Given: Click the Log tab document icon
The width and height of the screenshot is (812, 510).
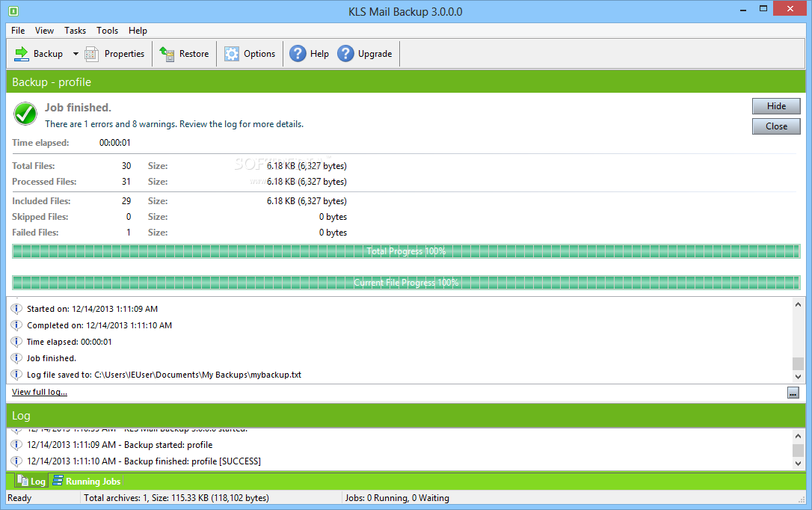Looking at the screenshot, I should (x=22, y=481).
